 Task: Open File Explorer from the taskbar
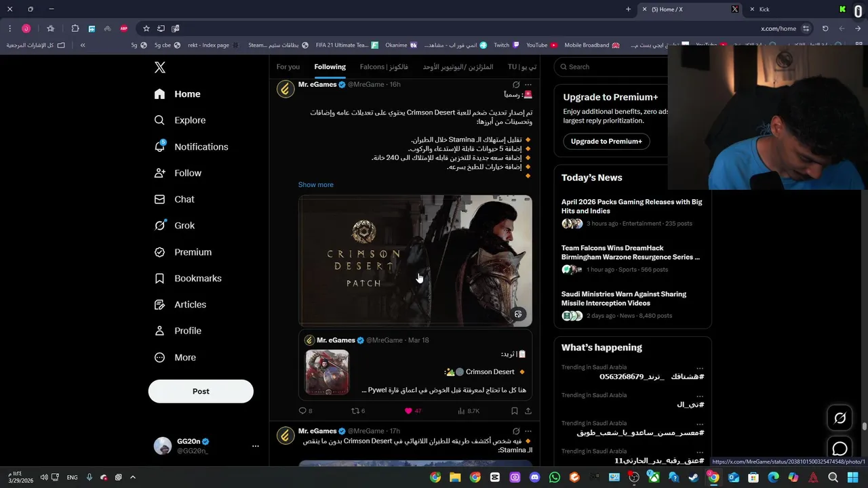[x=455, y=477]
